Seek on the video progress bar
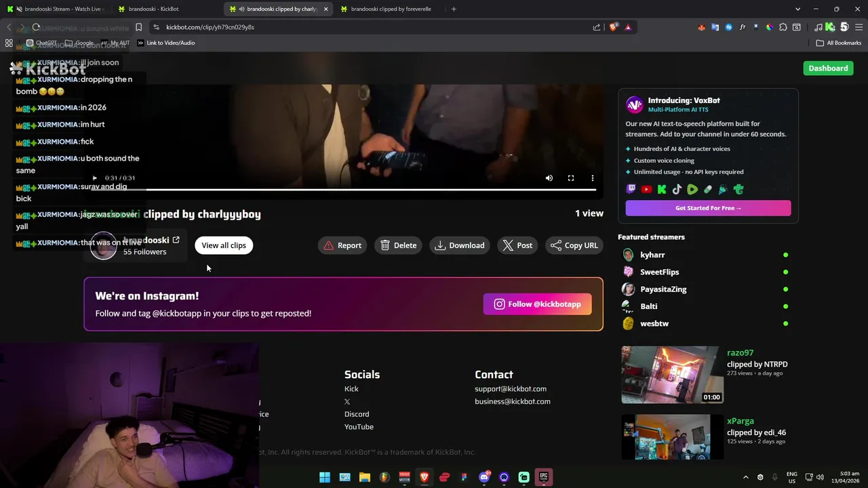 pos(344,190)
